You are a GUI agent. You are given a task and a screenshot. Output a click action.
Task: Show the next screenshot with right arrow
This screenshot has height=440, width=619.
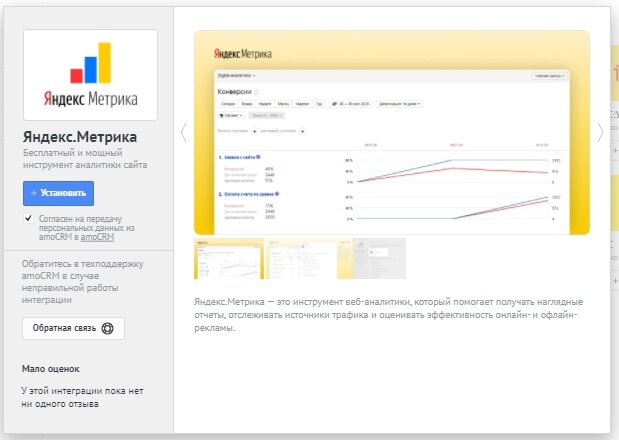click(x=600, y=133)
